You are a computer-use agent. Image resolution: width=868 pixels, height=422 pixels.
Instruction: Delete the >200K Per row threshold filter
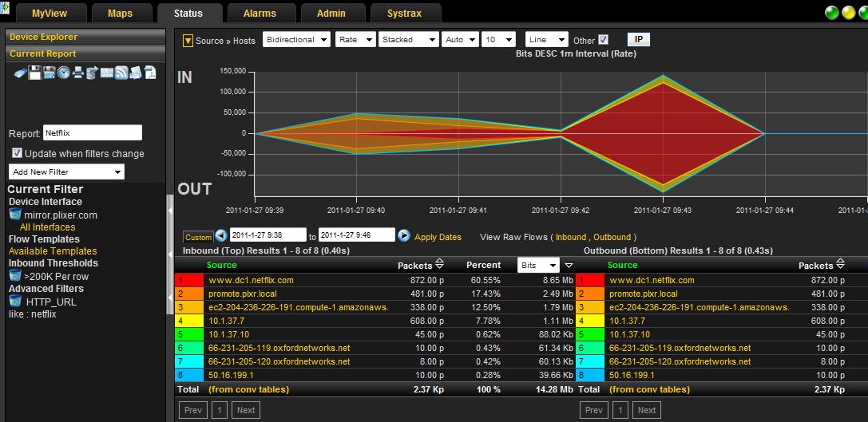(x=15, y=275)
